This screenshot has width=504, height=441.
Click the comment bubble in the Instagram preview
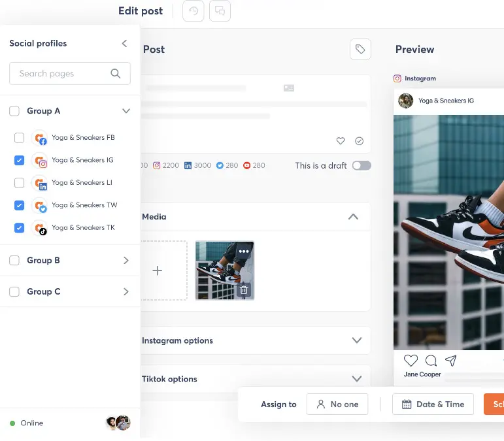[431, 361]
